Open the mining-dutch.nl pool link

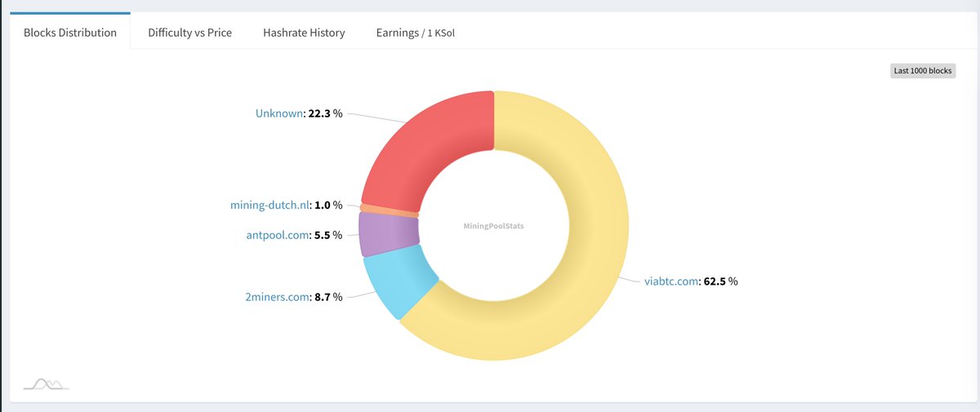tap(271, 206)
